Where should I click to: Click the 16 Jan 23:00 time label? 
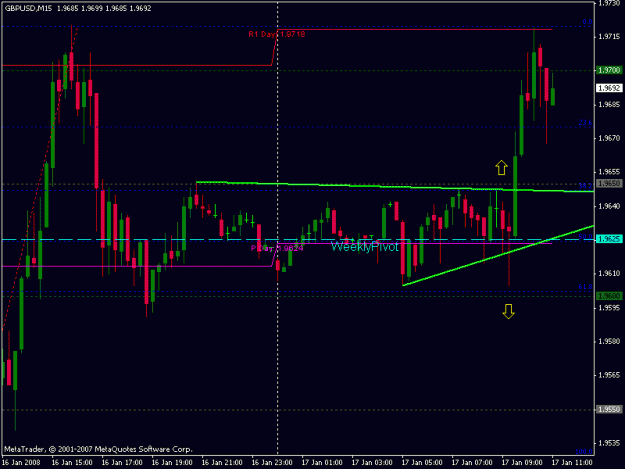(x=272, y=463)
